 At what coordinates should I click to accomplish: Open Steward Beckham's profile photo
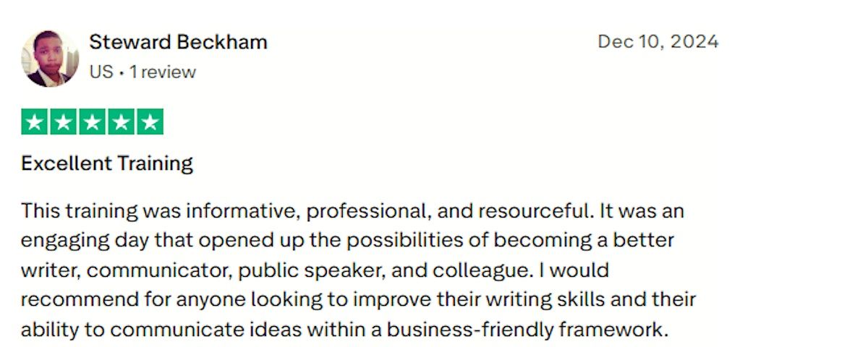(x=50, y=59)
